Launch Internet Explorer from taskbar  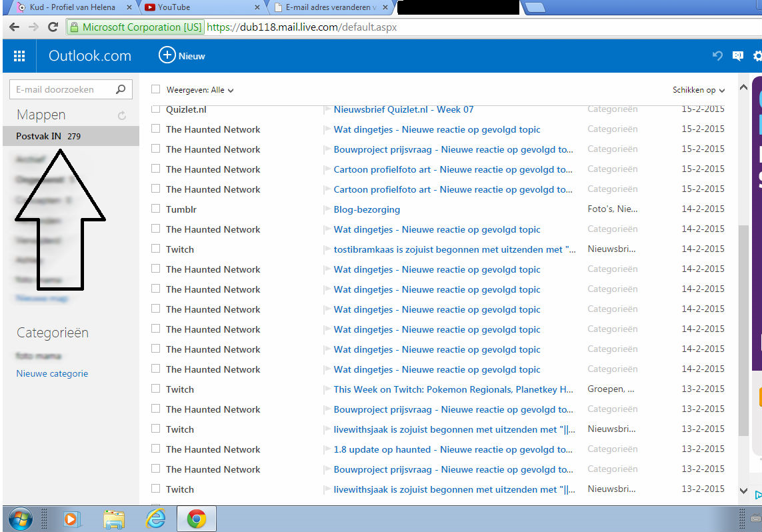[x=155, y=519]
